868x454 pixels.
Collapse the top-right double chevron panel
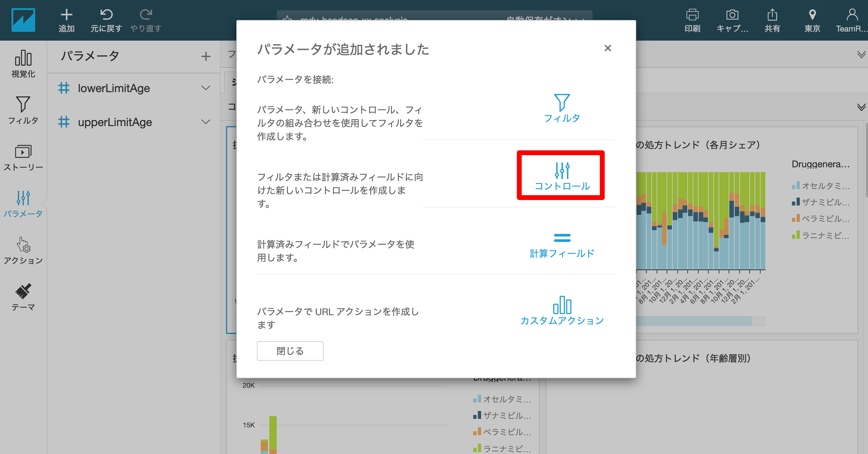click(861, 55)
